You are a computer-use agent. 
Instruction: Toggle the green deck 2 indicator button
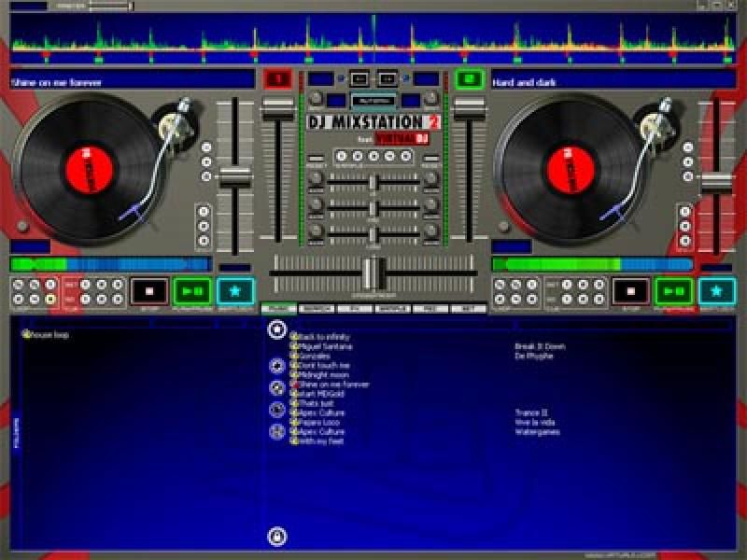tap(468, 79)
